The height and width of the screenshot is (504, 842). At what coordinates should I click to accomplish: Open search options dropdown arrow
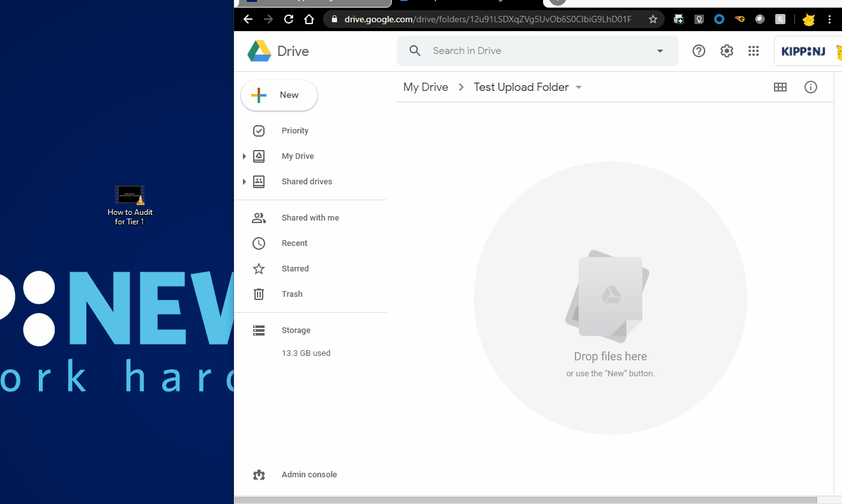click(x=659, y=51)
